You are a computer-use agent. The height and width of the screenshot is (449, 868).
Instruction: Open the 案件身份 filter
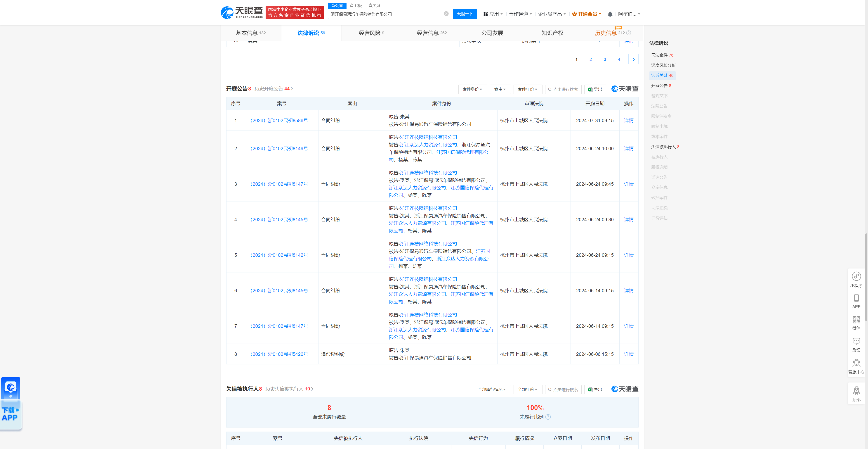point(472,89)
